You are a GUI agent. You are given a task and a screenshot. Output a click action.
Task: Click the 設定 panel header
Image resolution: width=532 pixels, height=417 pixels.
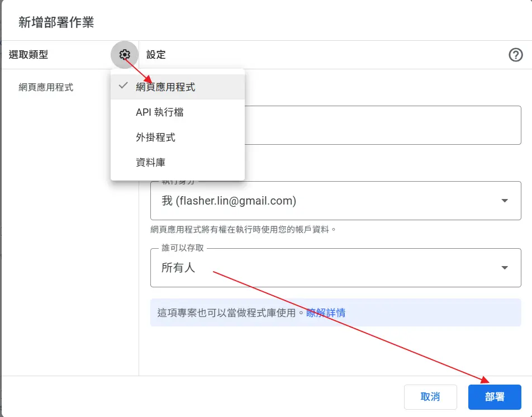[156, 55]
